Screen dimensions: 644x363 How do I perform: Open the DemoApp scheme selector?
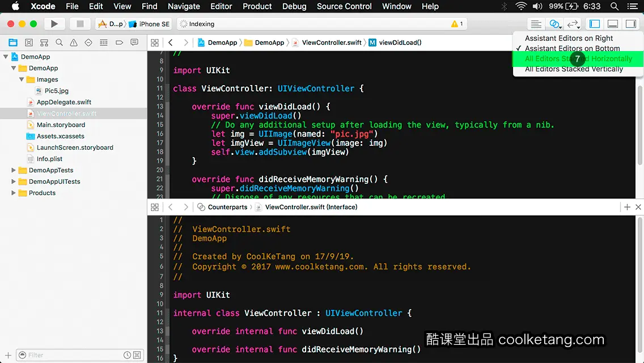[x=111, y=24]
